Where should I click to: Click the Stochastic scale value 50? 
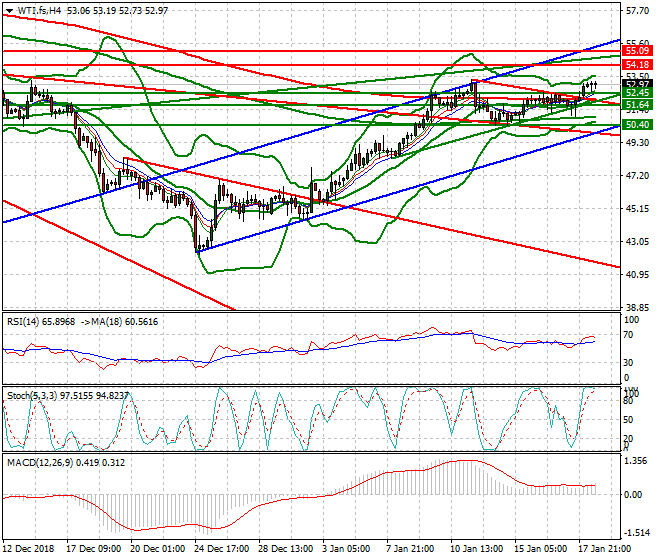point(628,420)
